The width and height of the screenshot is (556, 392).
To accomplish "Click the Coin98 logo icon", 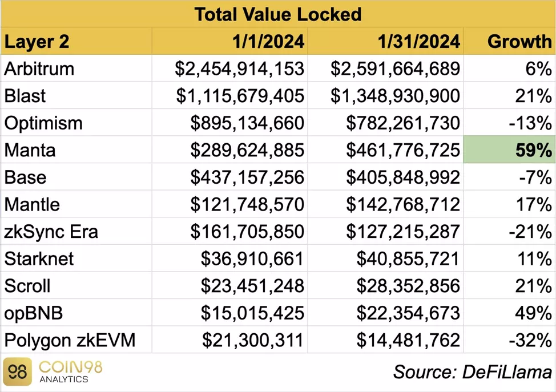I will click(18, 371).
